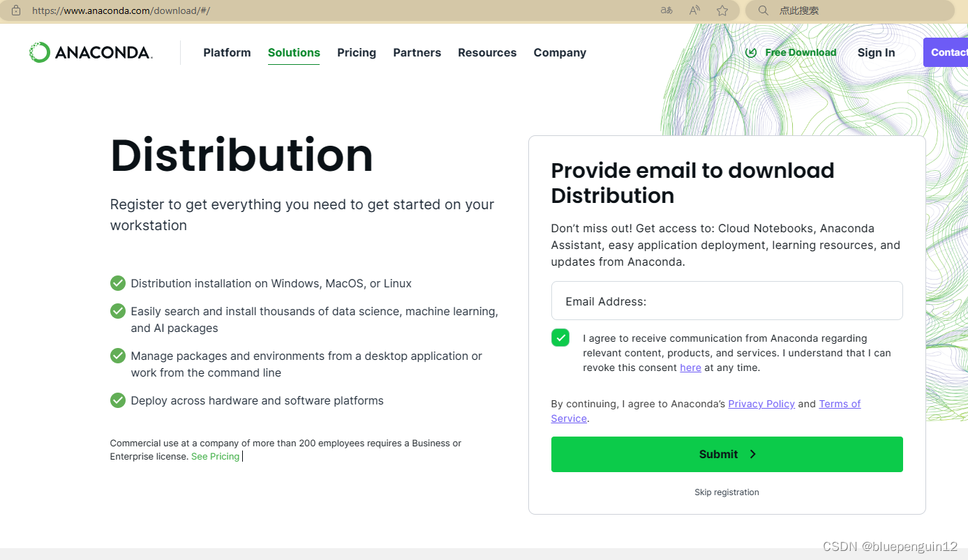The width and height of the screenshot is (968, 560).
Task: Click Skip registration link
Action: [727, 492]
